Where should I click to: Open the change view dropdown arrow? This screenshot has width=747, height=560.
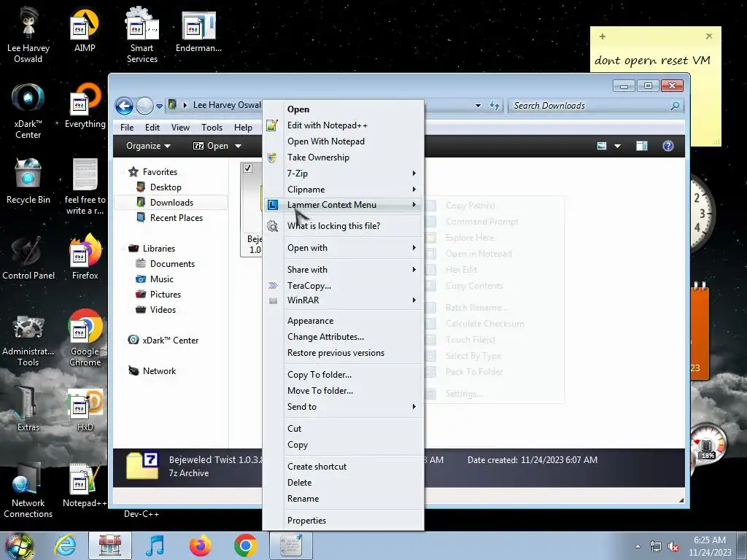coord(617,146)
